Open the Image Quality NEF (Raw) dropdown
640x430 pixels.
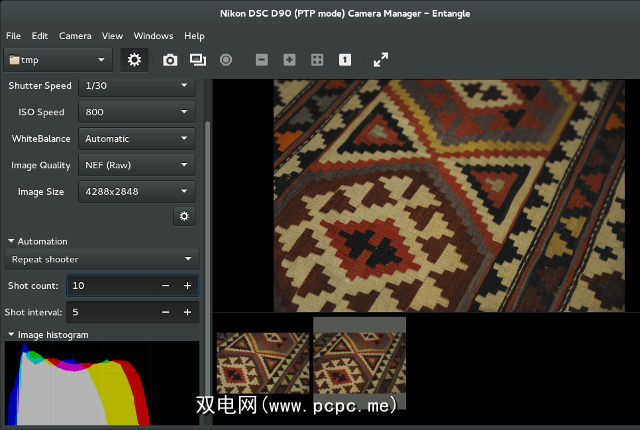coord(136,165)
